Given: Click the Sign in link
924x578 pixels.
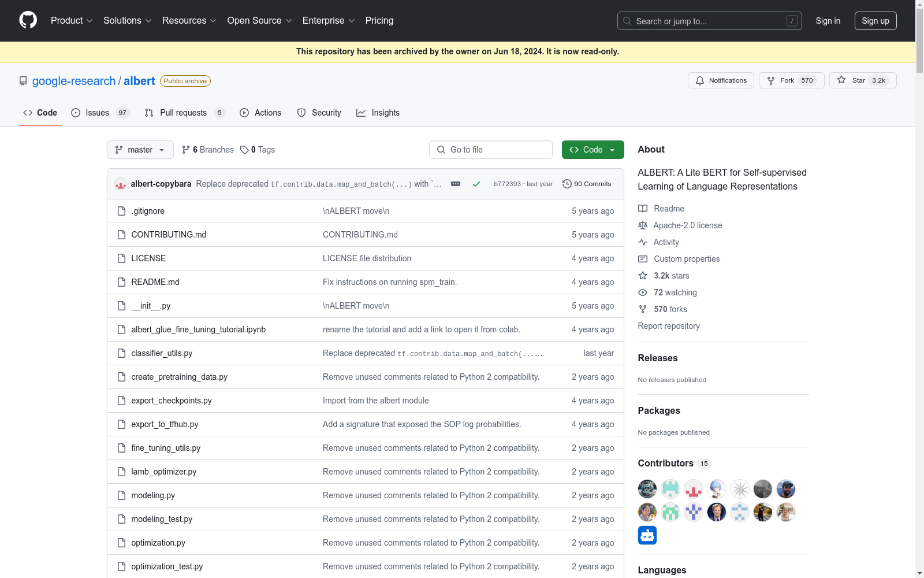Looking at the screenshot, I should tap(828, 21).
